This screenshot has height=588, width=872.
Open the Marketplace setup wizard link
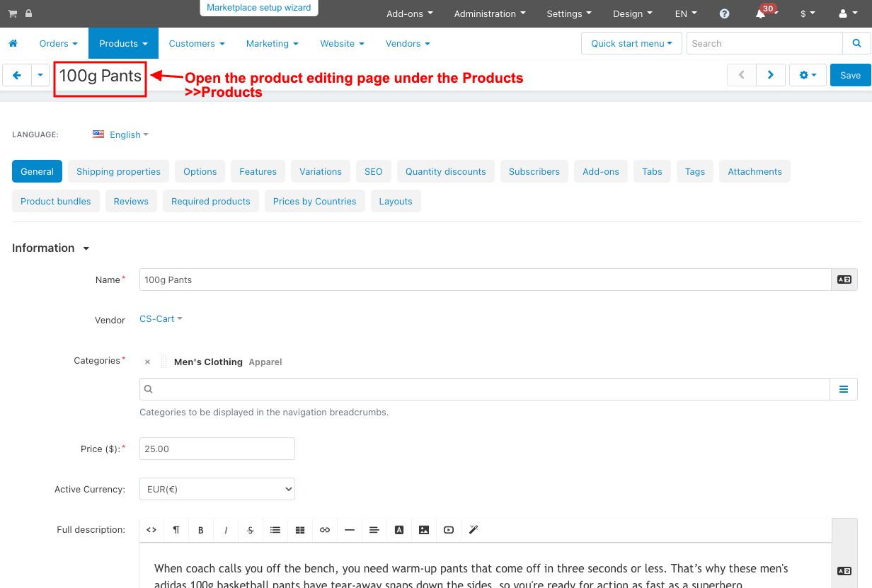coord(258,8)
